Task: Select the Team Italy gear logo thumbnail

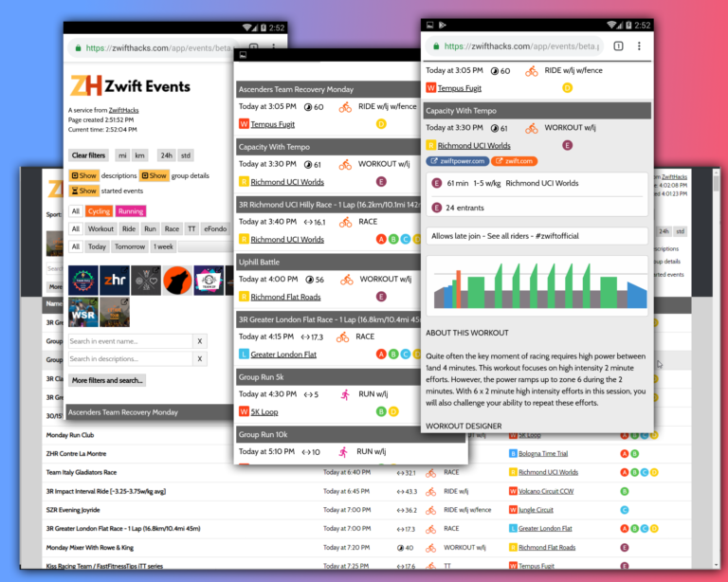Action: pos(83,281)
